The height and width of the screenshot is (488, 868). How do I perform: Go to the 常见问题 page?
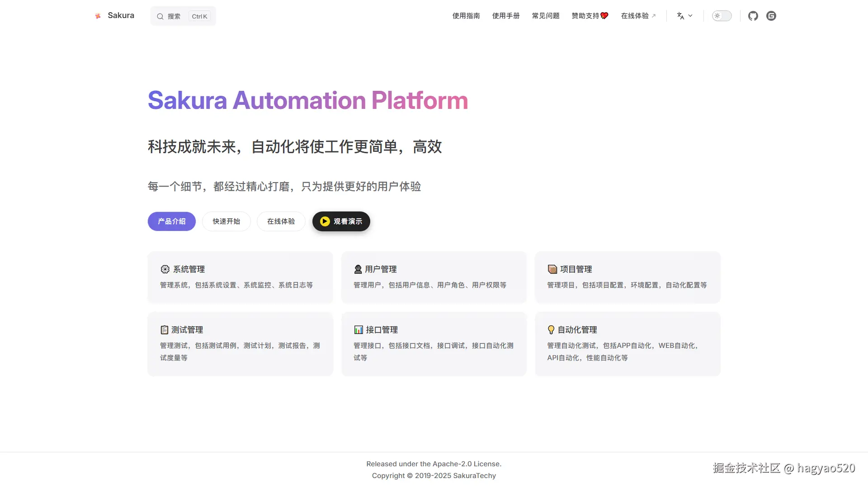click(x=546, y=16)
